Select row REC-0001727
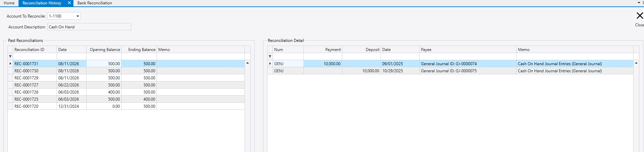Image resolution: width=644 pixels, height=152 pixels. pos(126,85)
